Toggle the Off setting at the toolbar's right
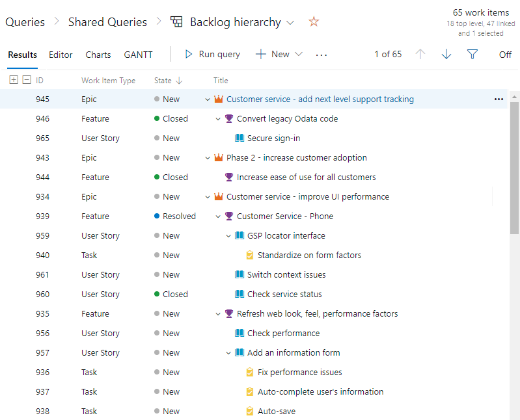 coord(505,55)
